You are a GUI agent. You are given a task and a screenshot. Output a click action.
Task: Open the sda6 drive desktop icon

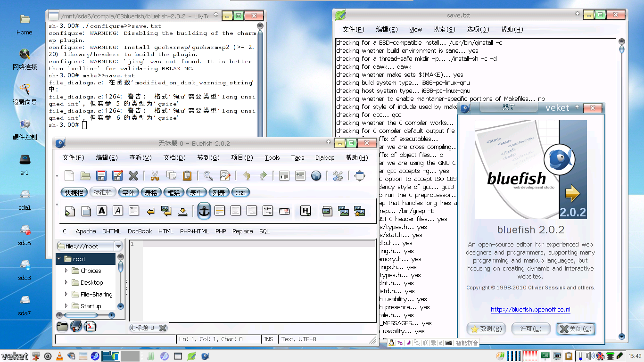coord(25,269)
